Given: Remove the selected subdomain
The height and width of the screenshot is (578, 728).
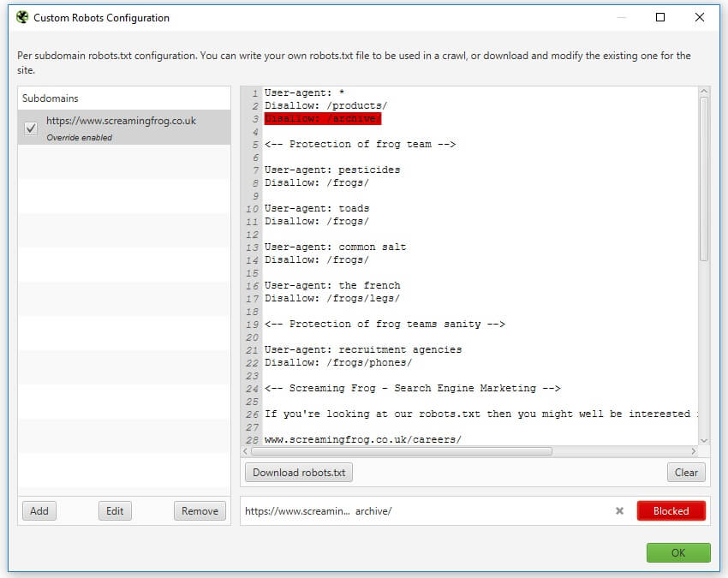Looking at the screenshot, I should pyautogui.click(x=200, y=511).
